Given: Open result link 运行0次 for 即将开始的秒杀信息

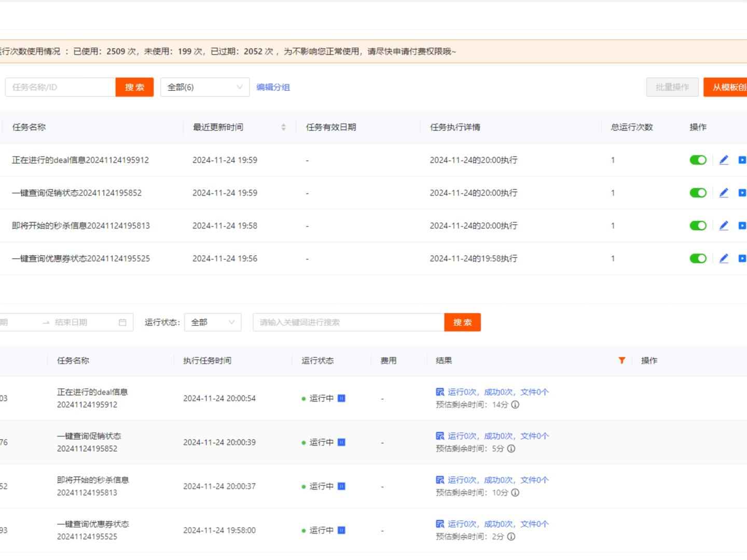Looking at the screenshot, I should 462,480.
